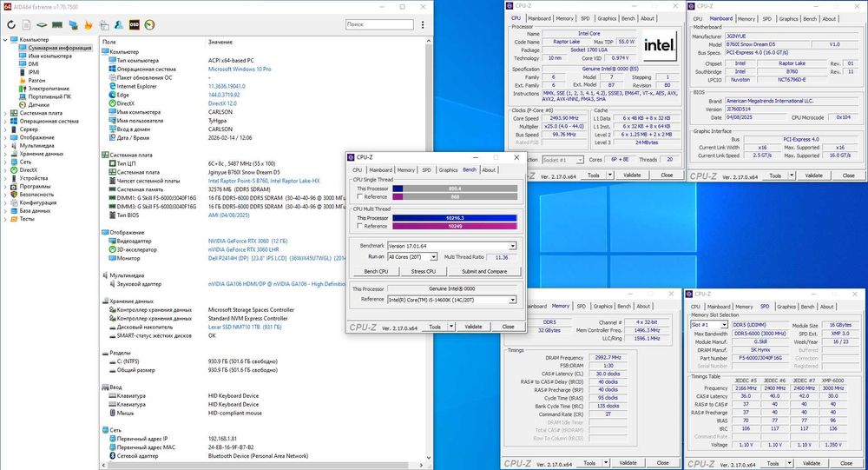Launch stability test via flame toolbar icon
Screen dimensions: 868x470
[x=88, y=24]
